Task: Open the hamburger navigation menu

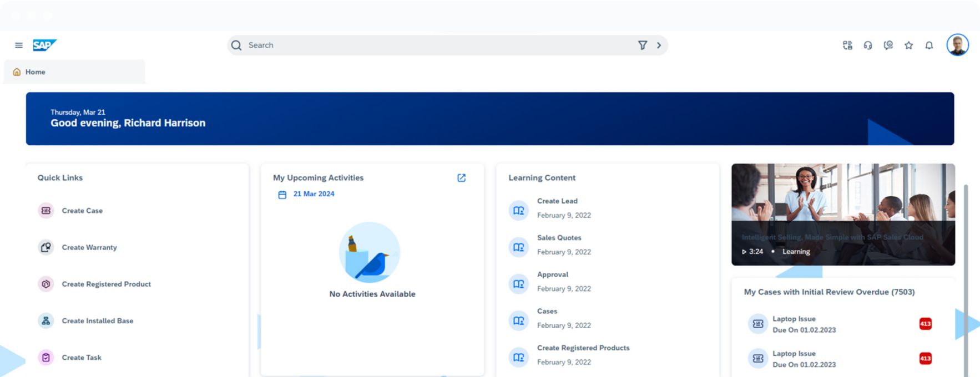Action: click(x=19, y=45)
